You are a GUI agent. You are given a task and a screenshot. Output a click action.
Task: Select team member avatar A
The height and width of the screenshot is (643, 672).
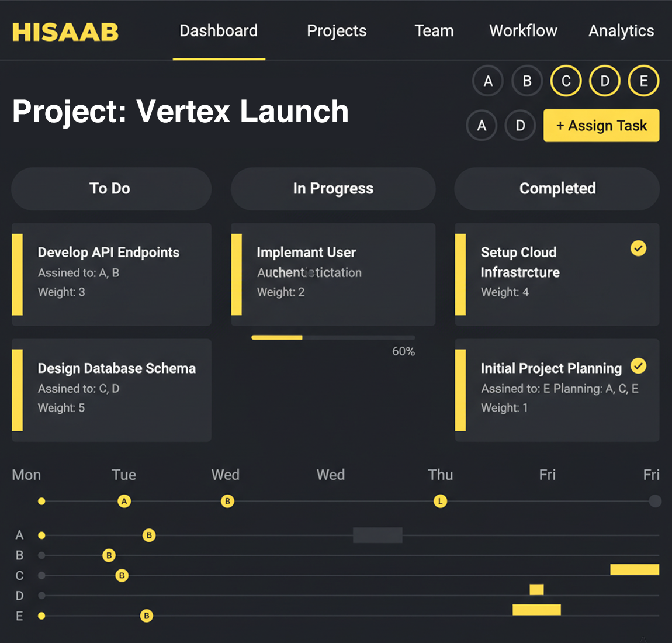tap(487, 81)
